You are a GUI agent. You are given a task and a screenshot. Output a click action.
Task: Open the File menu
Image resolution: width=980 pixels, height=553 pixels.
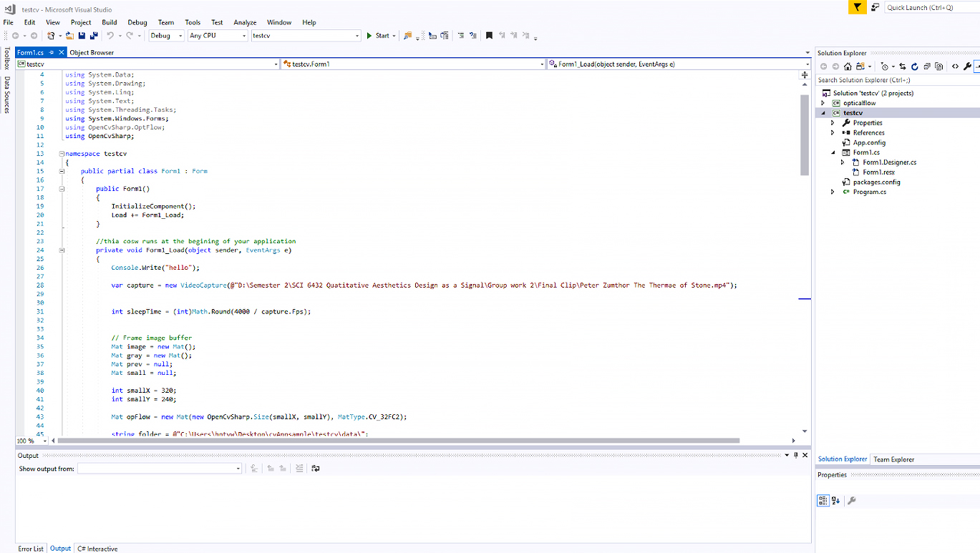(9, 22)
